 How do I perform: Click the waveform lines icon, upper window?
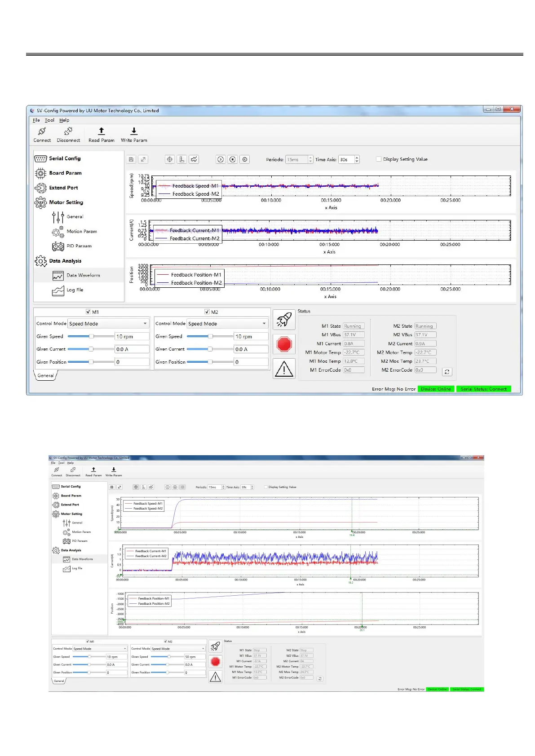(x=194, y=159)
